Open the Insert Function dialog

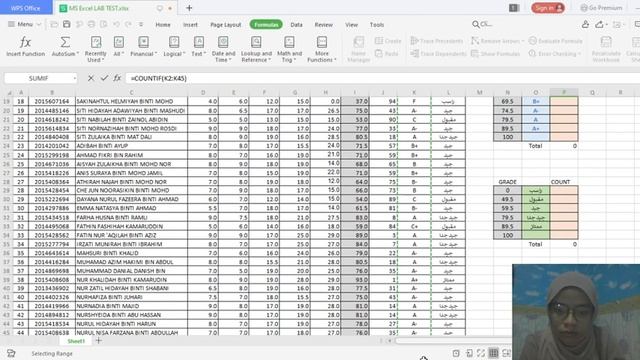coord(25,46)
